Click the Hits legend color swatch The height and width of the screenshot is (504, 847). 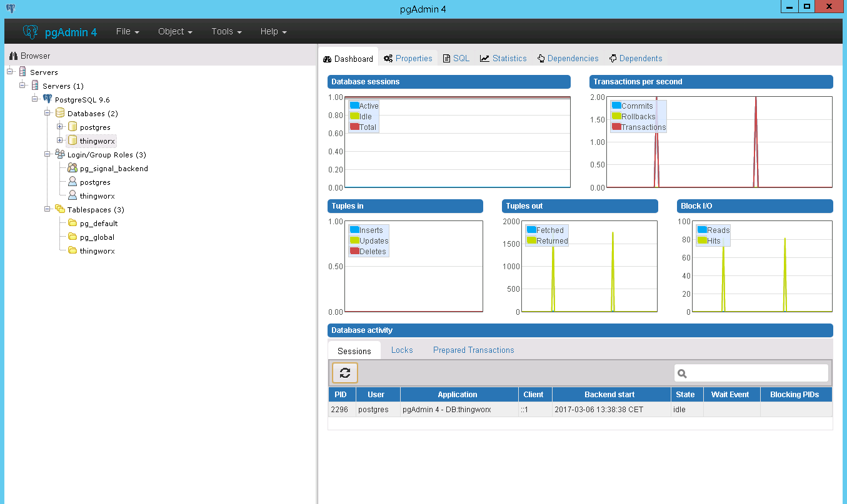[702, 240]
